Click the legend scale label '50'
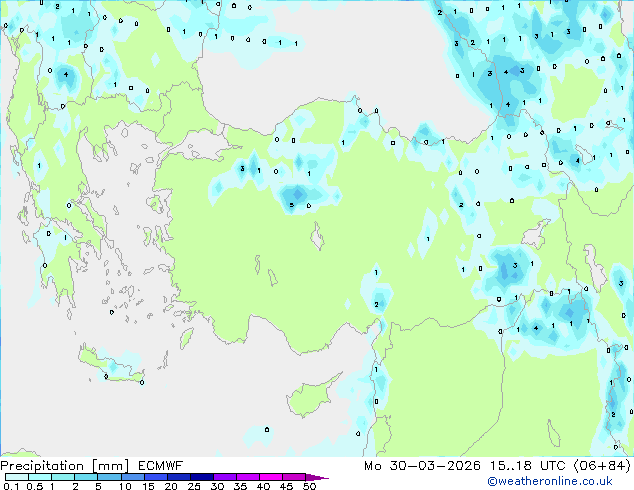The image size is (634, 490). pyautogui.click(x=310, y=486)
